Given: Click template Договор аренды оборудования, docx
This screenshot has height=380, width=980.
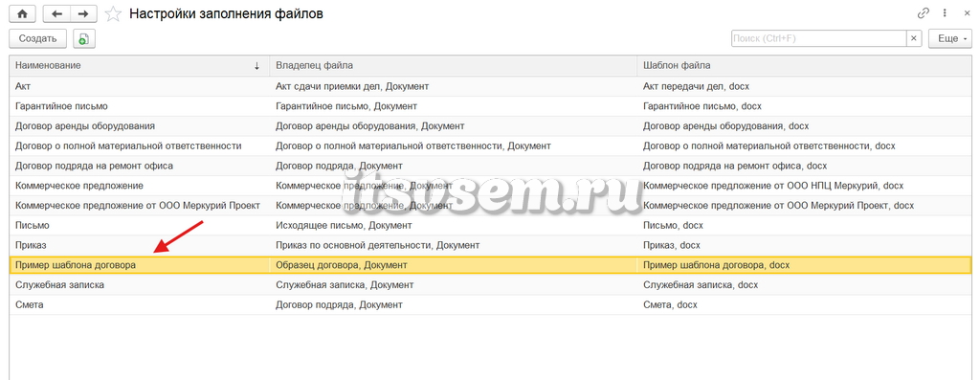Looking at the screenshot, I should pyautogui.click(x=725, y=126).
